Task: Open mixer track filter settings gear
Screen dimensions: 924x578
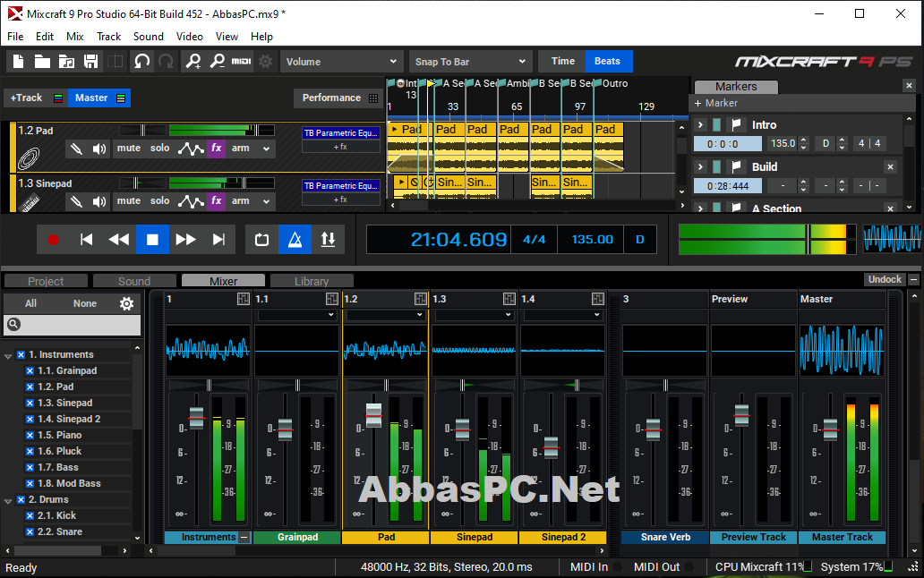Action: point(127,303)
